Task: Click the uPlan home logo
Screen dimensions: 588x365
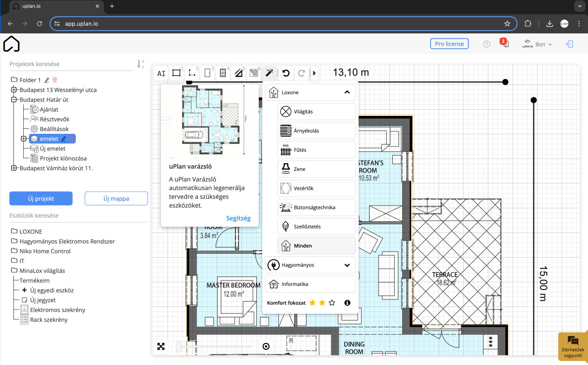Action: (11, 44)
